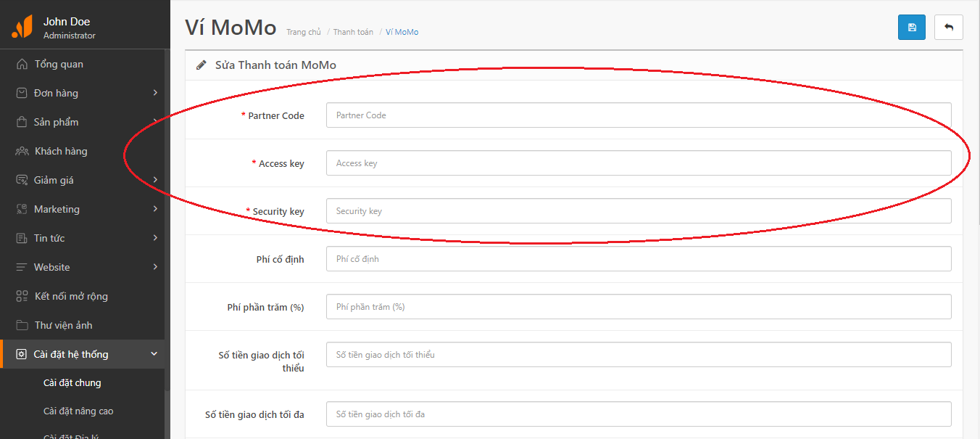Viewport: 980px width, 439px height.
Task: Focus the Partner Code input field
Action: (x=639, y=115)
